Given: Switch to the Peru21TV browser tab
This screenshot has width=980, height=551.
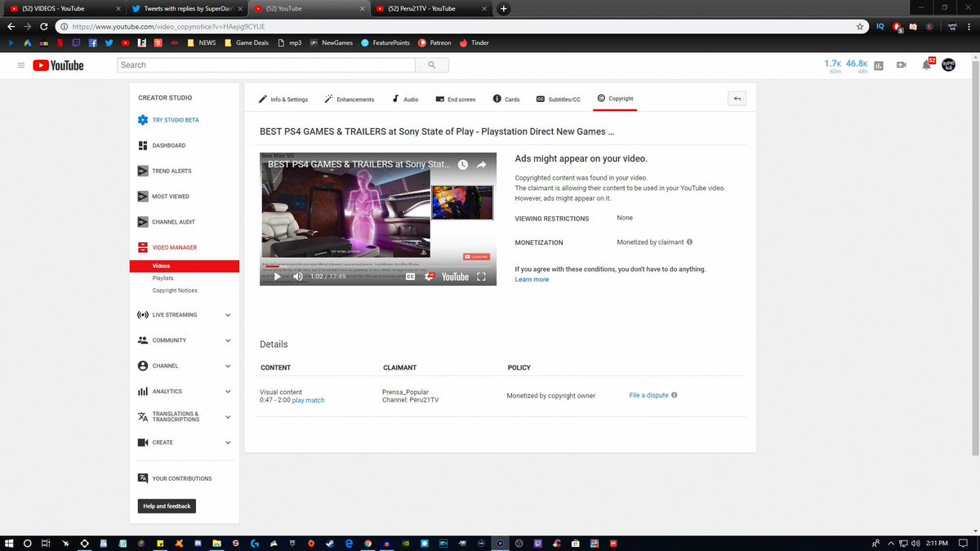Looking at the screenshot, I should click(x=430, y=9).
